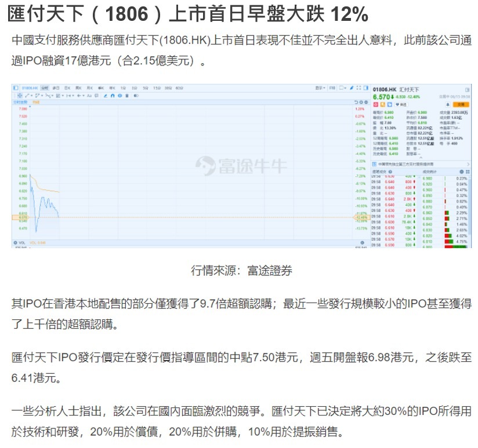Click the large green 6.570 price value
The height and width of the screenshot is (448, 478).
click(381, 97)
